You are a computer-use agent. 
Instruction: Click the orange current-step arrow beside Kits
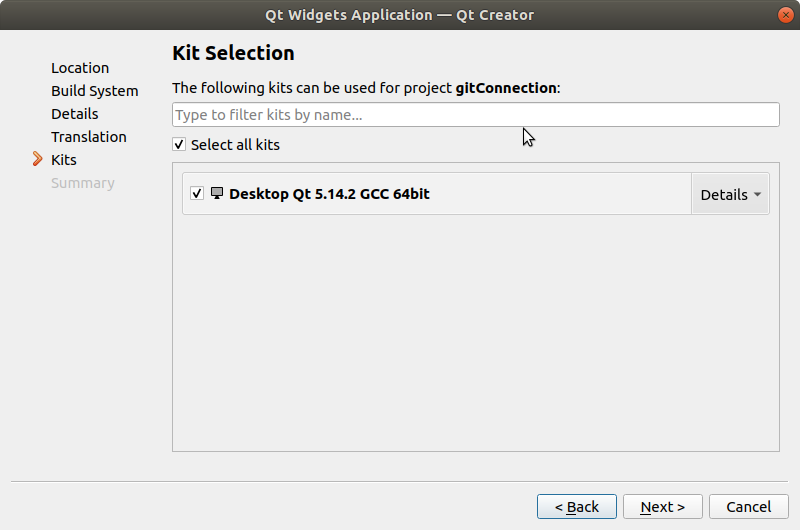click(x=38, y=159)
